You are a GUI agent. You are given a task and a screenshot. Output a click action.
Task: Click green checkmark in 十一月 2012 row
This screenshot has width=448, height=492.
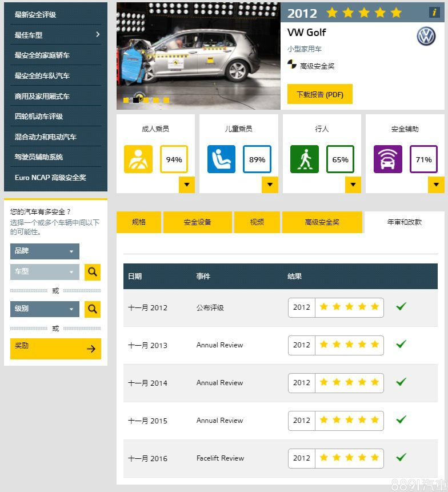pyautogui.click(x=401, y=306)
